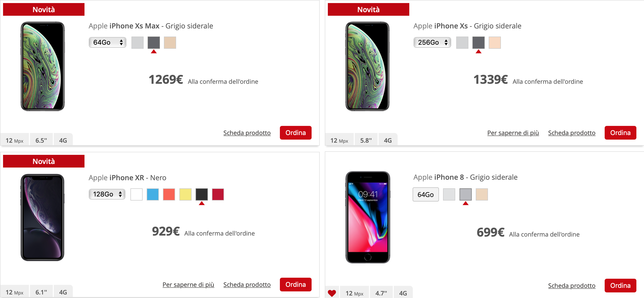
Task: Open the iPhone Xs 256Go storage dropdown
Action: point(432,42)
